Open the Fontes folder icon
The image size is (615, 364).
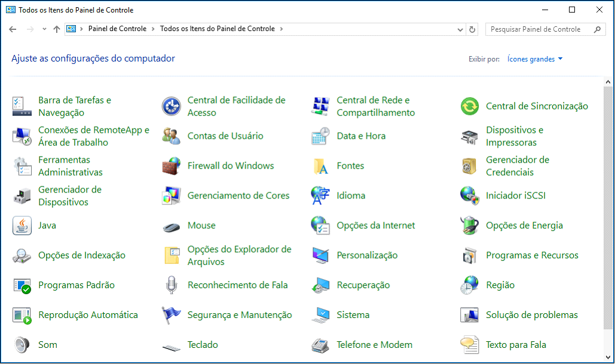point(320,166)
